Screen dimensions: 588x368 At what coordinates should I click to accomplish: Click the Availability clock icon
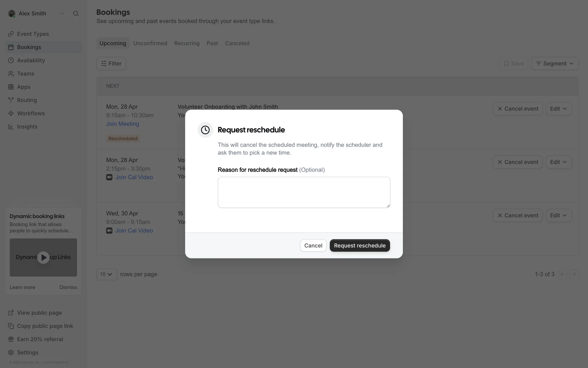pyautogui.click(x=11, y=60)
